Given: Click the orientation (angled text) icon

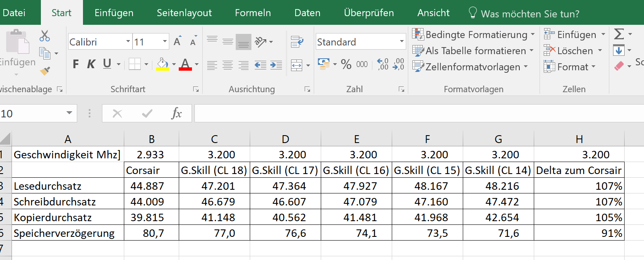Looking at the screenshot, I should click(260, 41).
